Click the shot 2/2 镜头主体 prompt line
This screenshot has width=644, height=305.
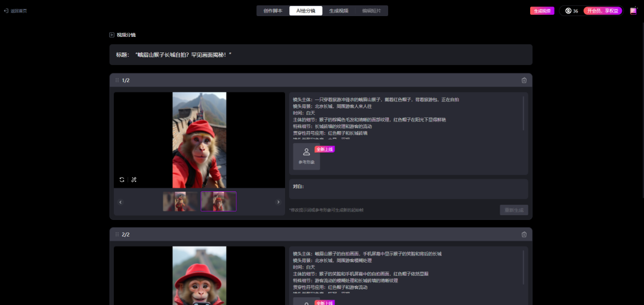(367, 254)
